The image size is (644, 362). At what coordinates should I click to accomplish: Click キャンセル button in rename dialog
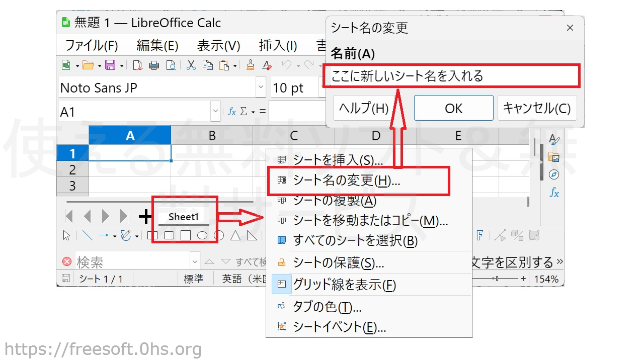coord(536,108)
